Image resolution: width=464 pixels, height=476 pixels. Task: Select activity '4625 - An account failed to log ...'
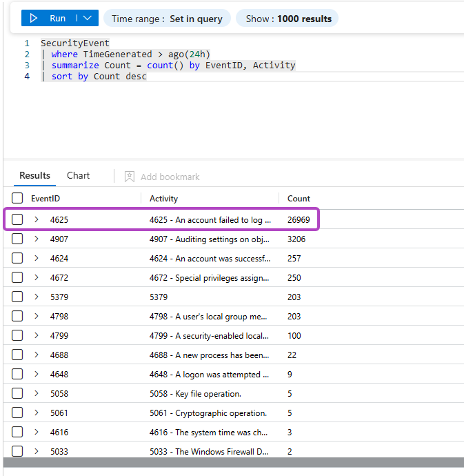(210, 220)
